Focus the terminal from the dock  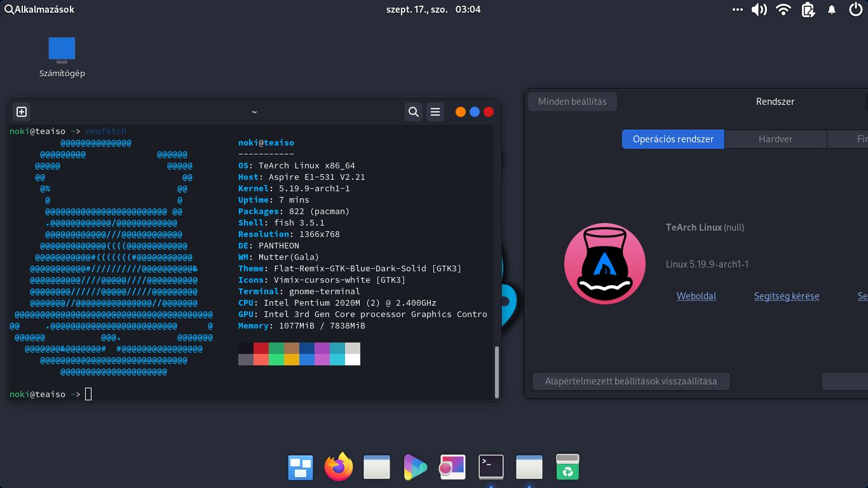click(x=491, y=467)
